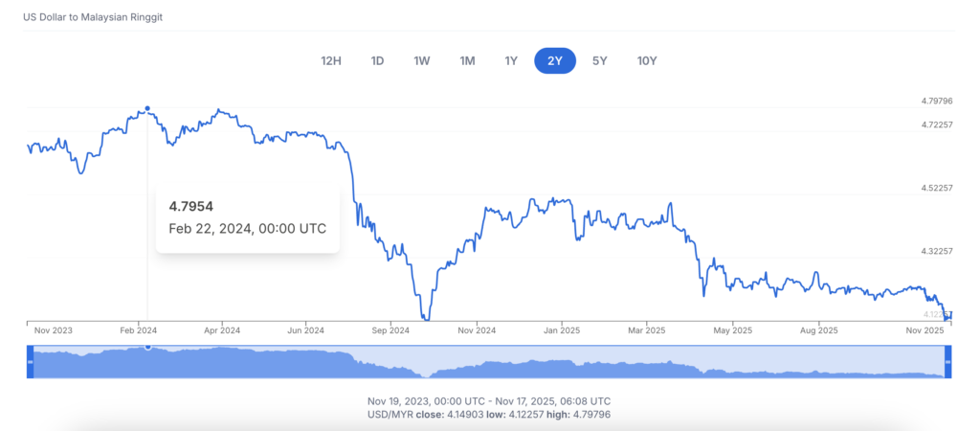Click the marker dot in the navigator strip
This screenshot has width=980, height=431.
pyautogui.click(x=147, y=347)
